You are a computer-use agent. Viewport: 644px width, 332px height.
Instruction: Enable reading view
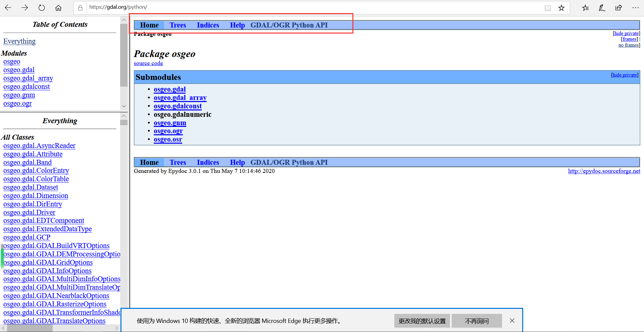[x=547, y=7]
